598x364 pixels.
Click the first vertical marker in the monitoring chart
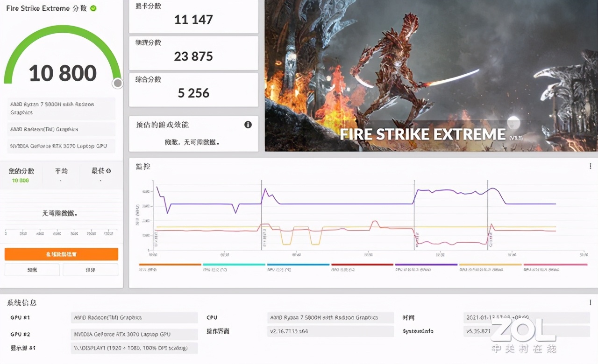click(262, 215)
